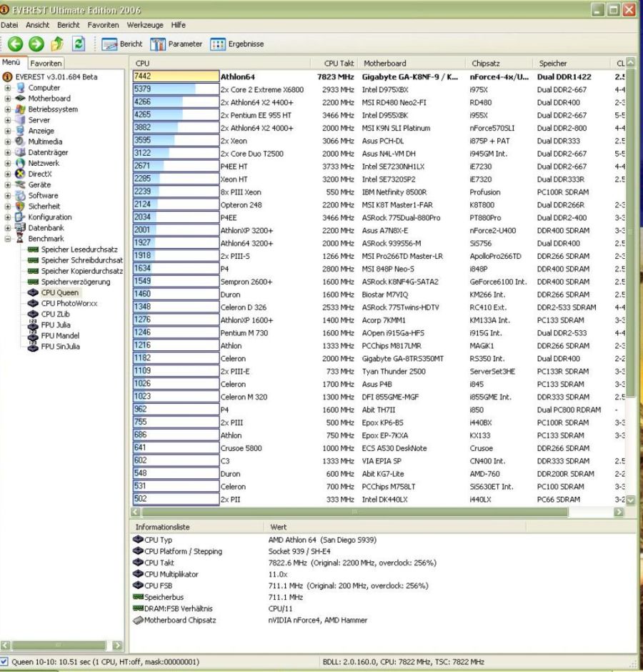
Task: Expand the Computer tree node
Action: tap(8, 88)
